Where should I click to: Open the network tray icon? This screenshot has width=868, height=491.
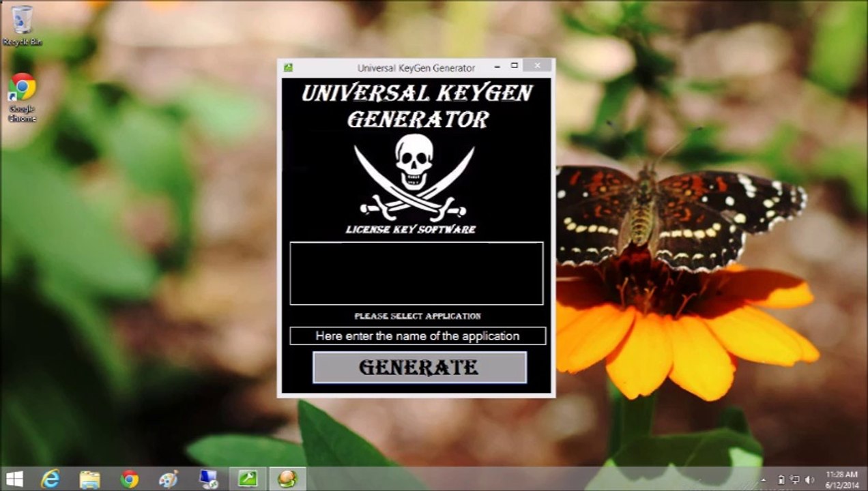tap(795, 480)
